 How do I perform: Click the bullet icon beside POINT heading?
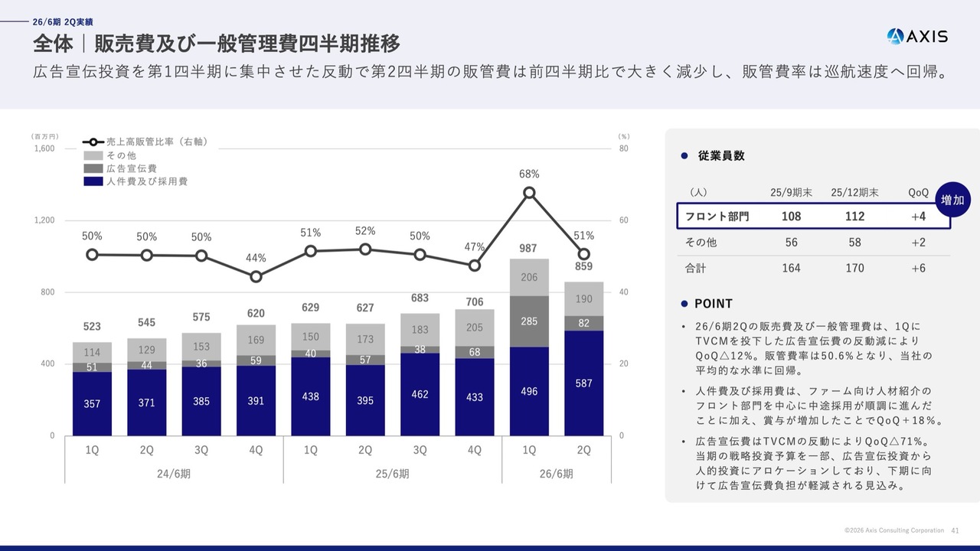[x=685, y=304]
